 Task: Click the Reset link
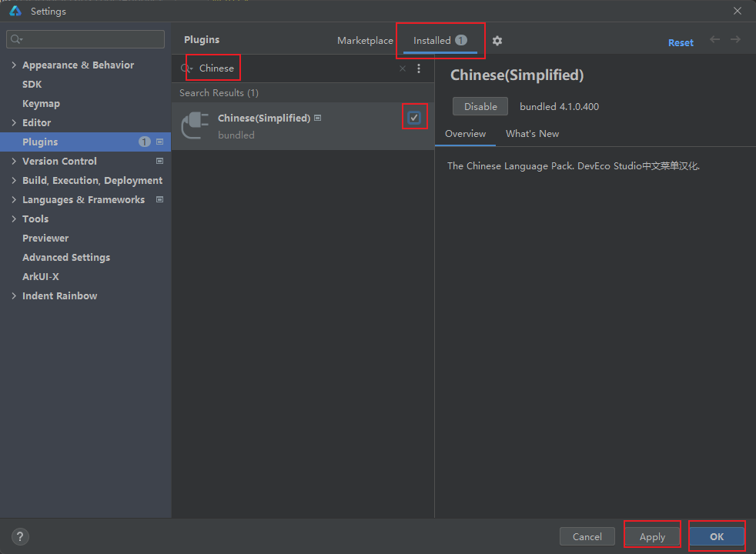[x=681, y=42]
